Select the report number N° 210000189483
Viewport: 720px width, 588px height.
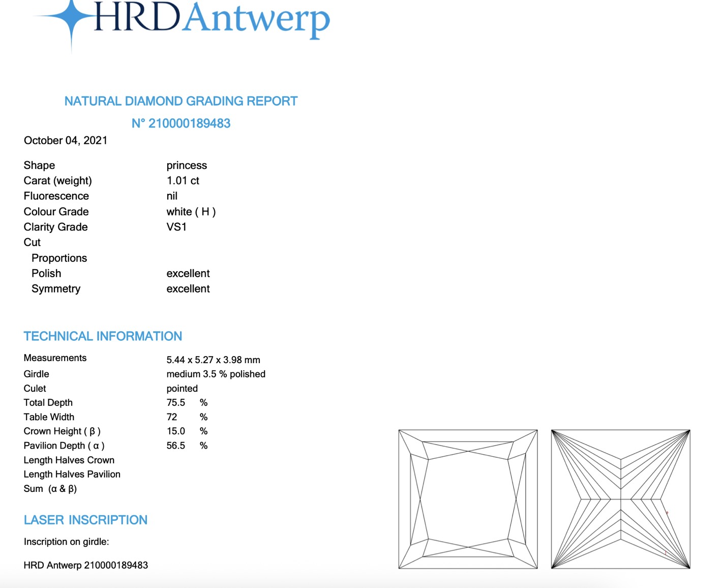(x=181, y=124)
